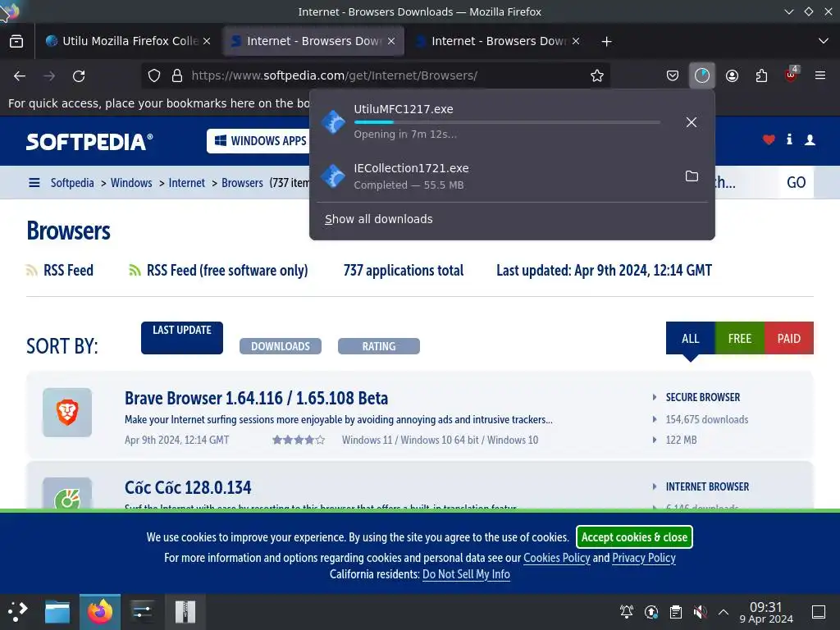This screenshot has height=630, width=840.
Task: Close the Utilu Mozilla Firefox tab
Action: [207, 41]
